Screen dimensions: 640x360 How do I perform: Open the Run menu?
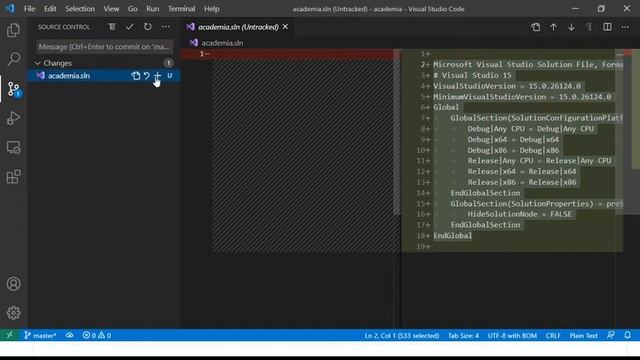153,9
